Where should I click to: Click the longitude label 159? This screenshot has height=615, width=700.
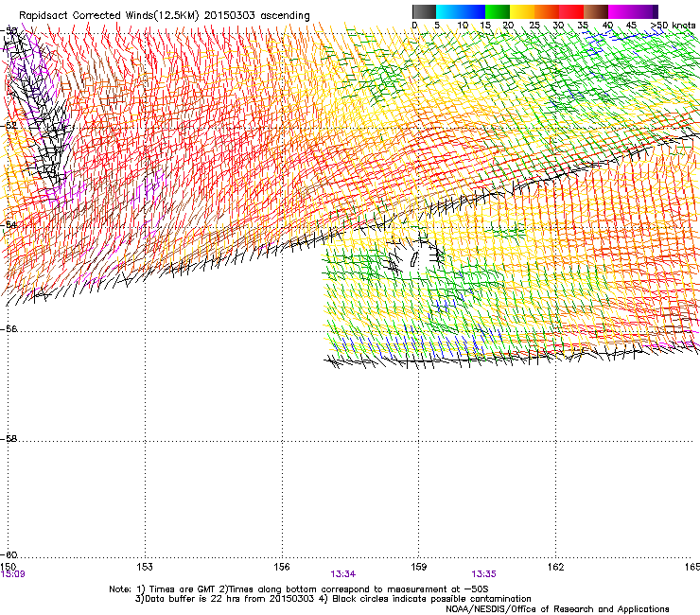tap(418, 567)
